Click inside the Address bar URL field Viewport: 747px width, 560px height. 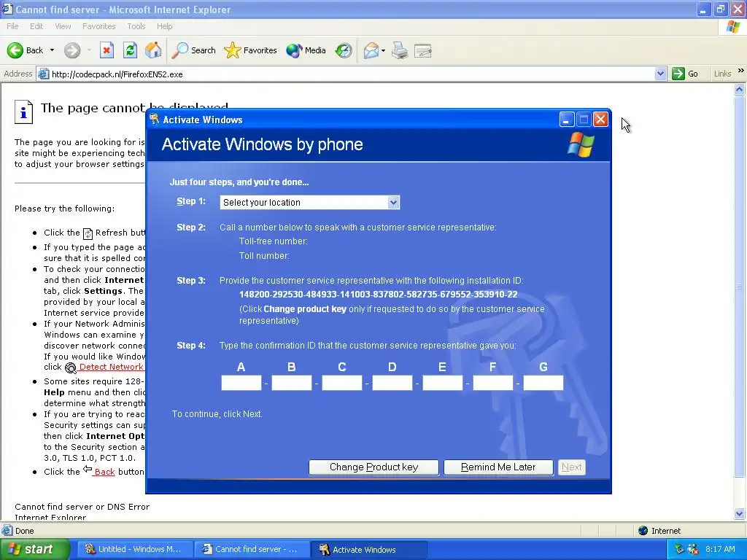350,74
